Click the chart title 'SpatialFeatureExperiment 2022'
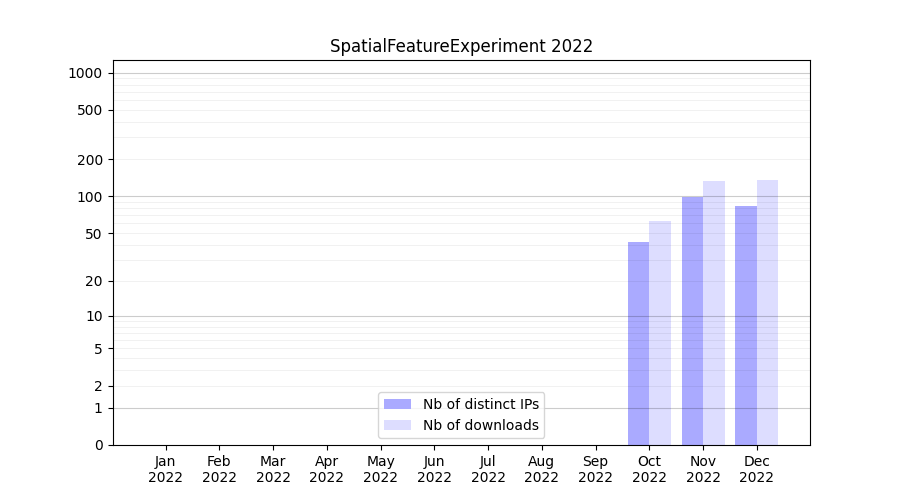The width and height of the screenshot is (900, 500). 461,46
